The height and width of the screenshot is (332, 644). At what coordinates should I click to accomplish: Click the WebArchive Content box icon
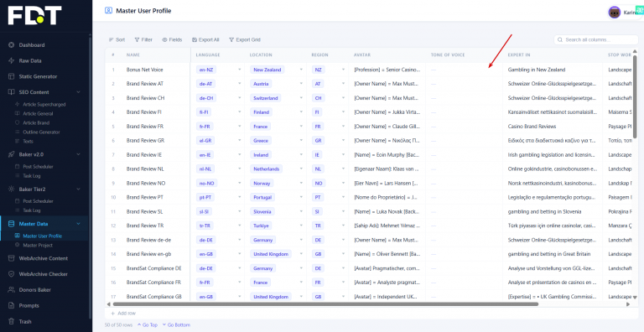point(12,258)
